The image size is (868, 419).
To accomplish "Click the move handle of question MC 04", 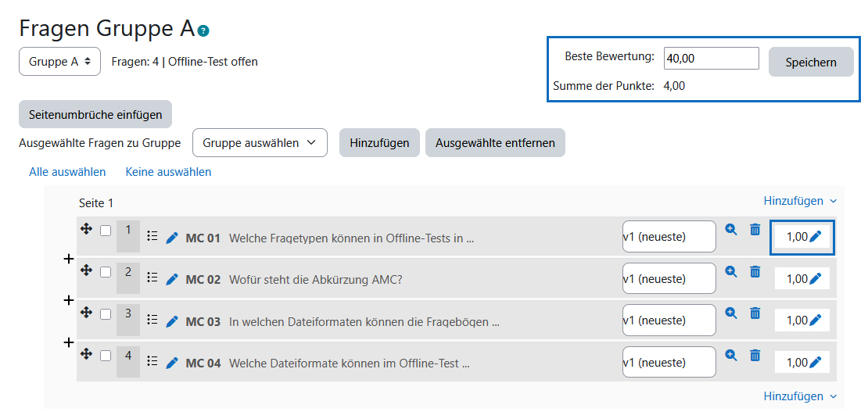I will coord(86,354).
